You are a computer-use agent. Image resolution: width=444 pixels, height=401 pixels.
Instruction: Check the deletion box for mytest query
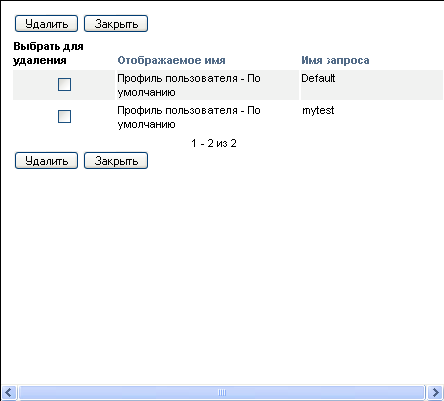(x=64, y=116)
